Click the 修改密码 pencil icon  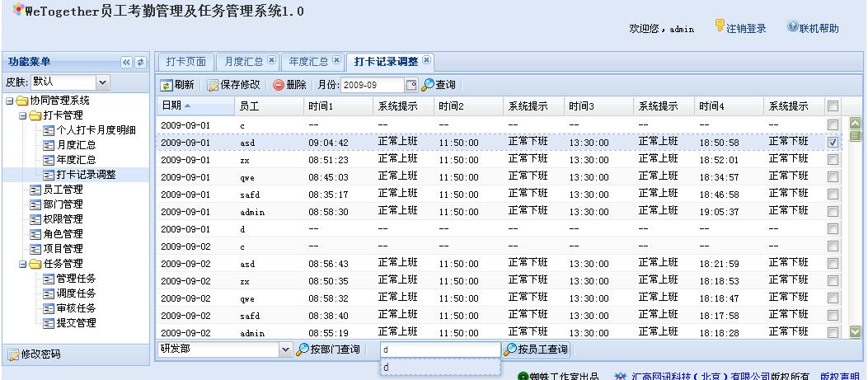(x=13, y=354)
